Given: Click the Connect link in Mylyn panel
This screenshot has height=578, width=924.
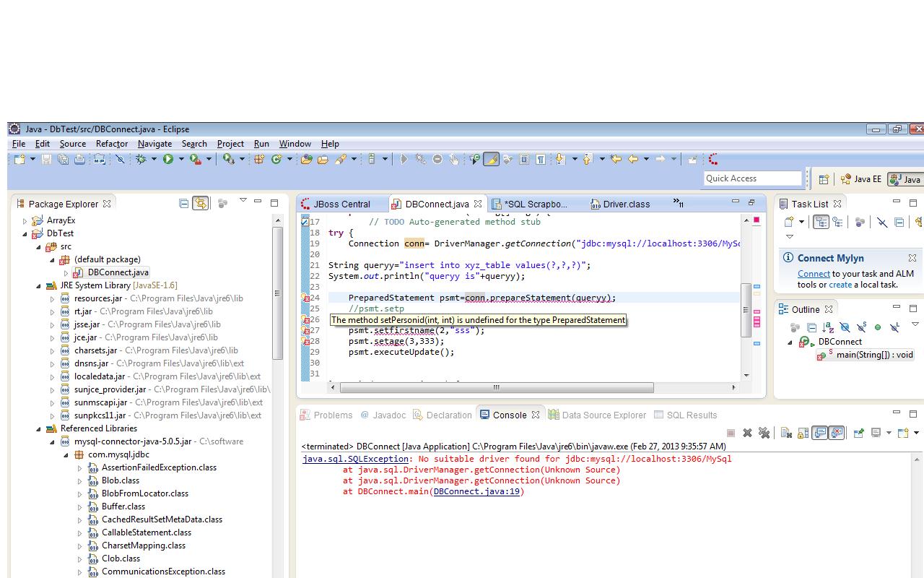Looking at the screenshot, I should tap(814, 274).
